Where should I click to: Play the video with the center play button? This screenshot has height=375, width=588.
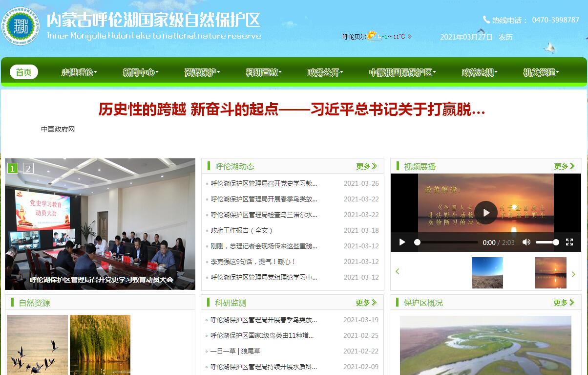[x=486, y=213]
